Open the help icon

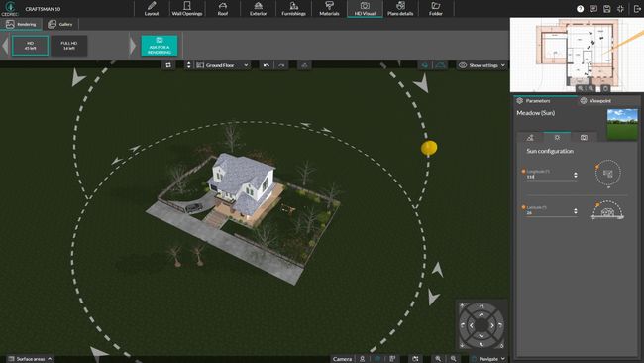pos(580,9)
